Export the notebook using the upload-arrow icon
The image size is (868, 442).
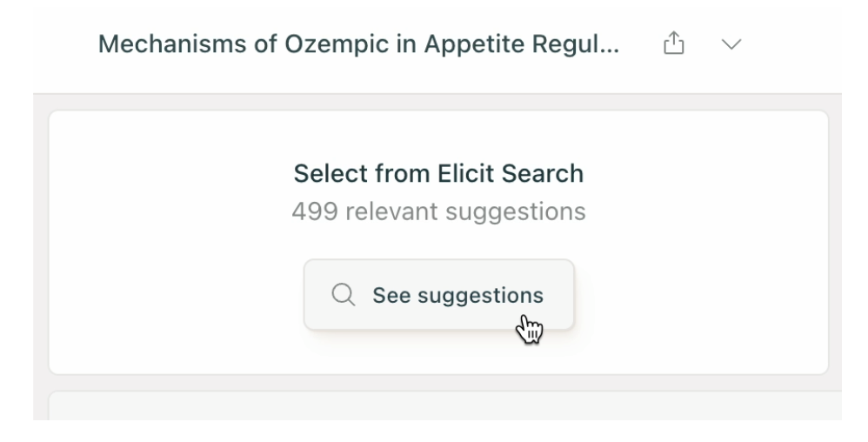(674, 44)
